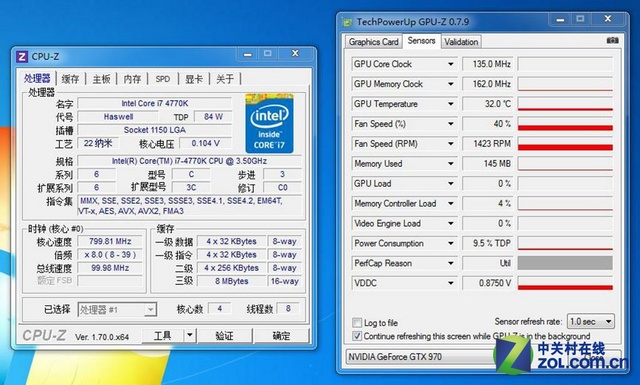The width and height of the screenshot is (640, 385).
Task: Open the VDDC sensor dropdown
Action: (451, 283)
